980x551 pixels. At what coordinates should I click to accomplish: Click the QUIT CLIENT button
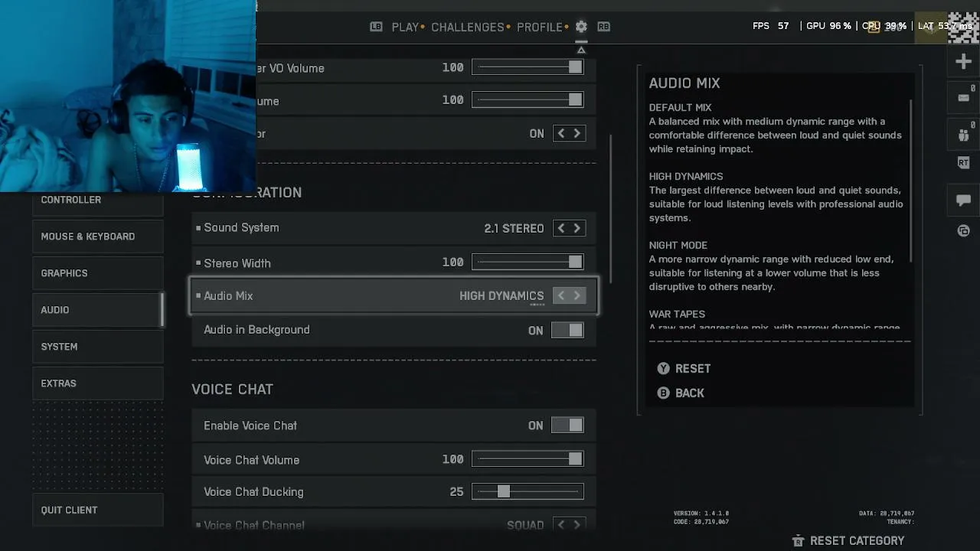(x=98, y=510)
